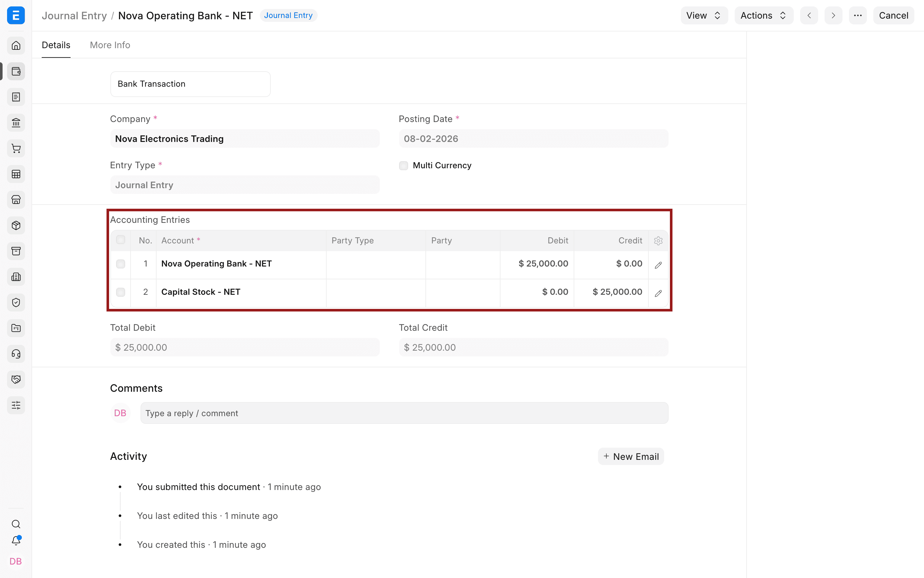
Task: Open the three-dots more menu
Action: point(858,15)
